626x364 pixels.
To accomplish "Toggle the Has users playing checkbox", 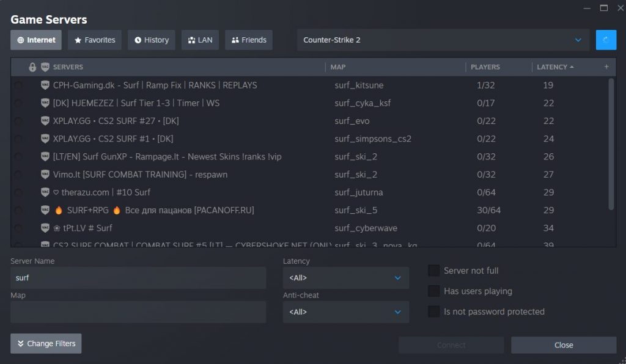I will pyautogui.click(x=434, y=291).
